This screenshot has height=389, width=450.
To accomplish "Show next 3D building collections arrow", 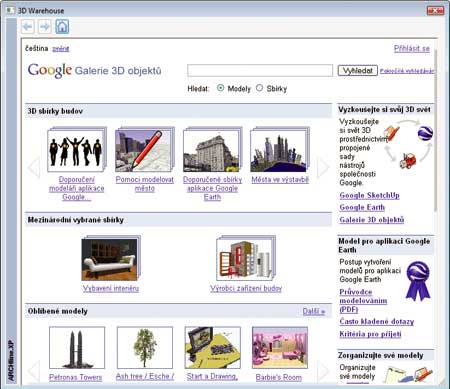I will pyautogui.click(x=323, y=167).
